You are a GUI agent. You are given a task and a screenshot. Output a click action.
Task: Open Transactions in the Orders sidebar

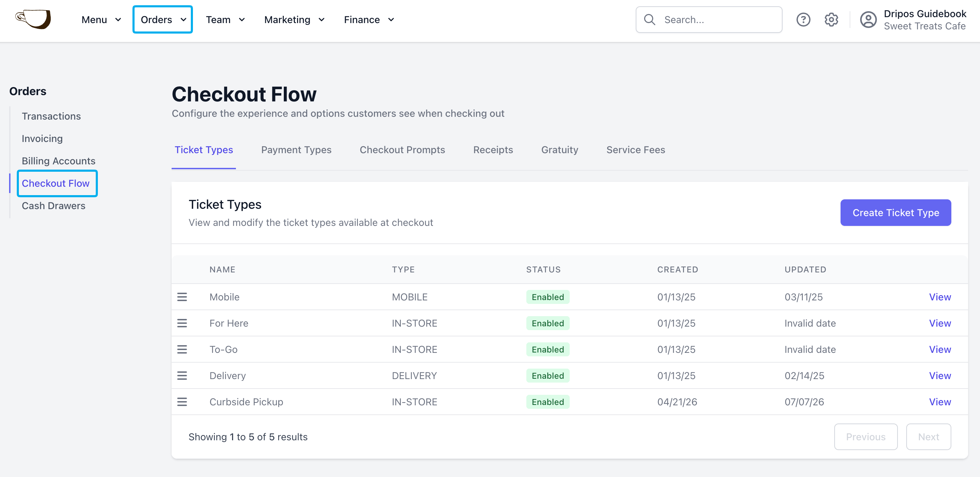coord(51,116)
